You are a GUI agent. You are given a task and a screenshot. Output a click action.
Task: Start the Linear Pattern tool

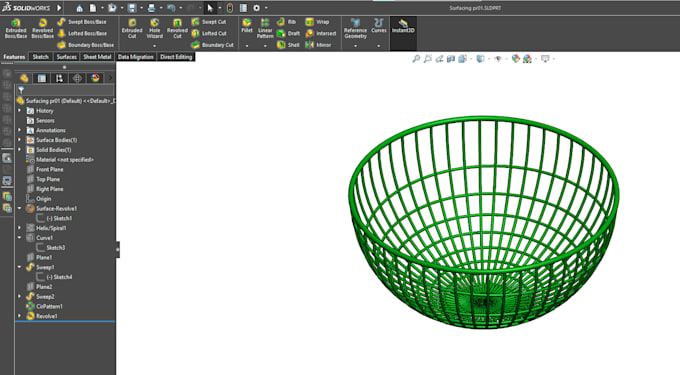click(x=265, y=29)
